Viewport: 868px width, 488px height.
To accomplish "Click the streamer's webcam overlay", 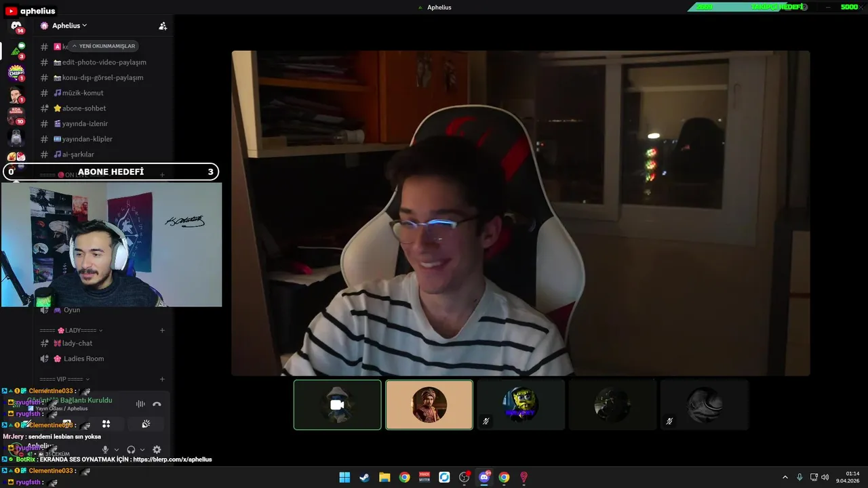I will tap(111, 245).
